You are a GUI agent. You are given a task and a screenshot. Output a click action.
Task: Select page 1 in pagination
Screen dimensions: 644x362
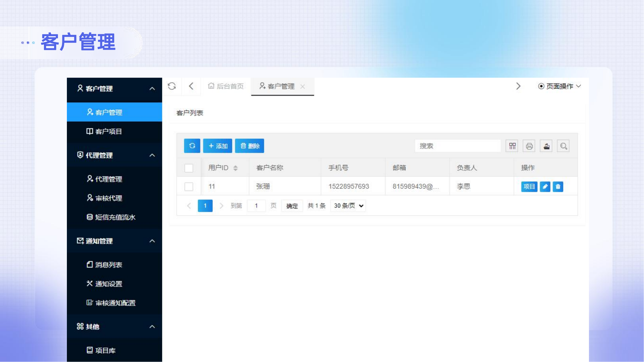pyautogui.click(x=205, y=206)
